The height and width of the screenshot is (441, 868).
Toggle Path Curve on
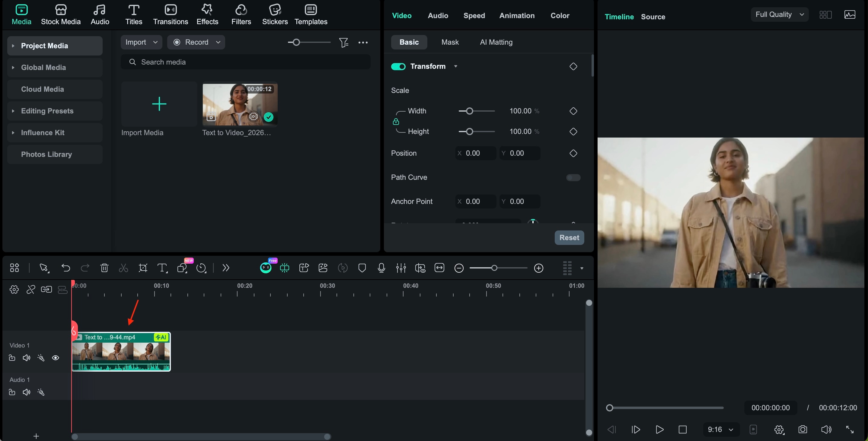coord(573,178)
